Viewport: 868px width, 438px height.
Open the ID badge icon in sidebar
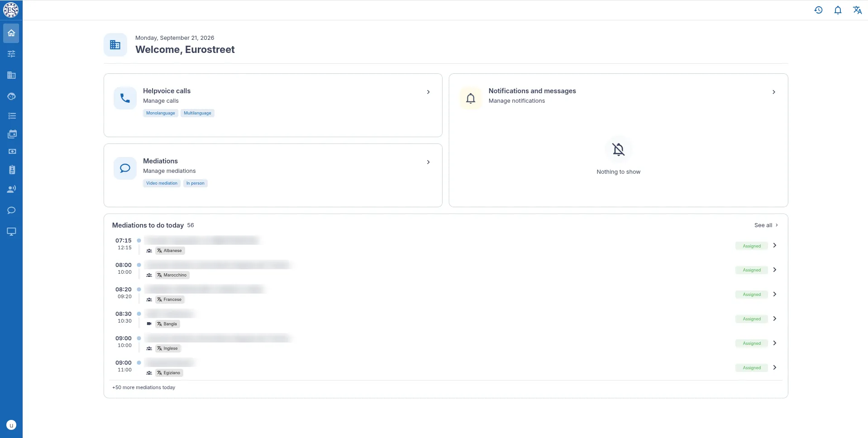pos(11,170)
